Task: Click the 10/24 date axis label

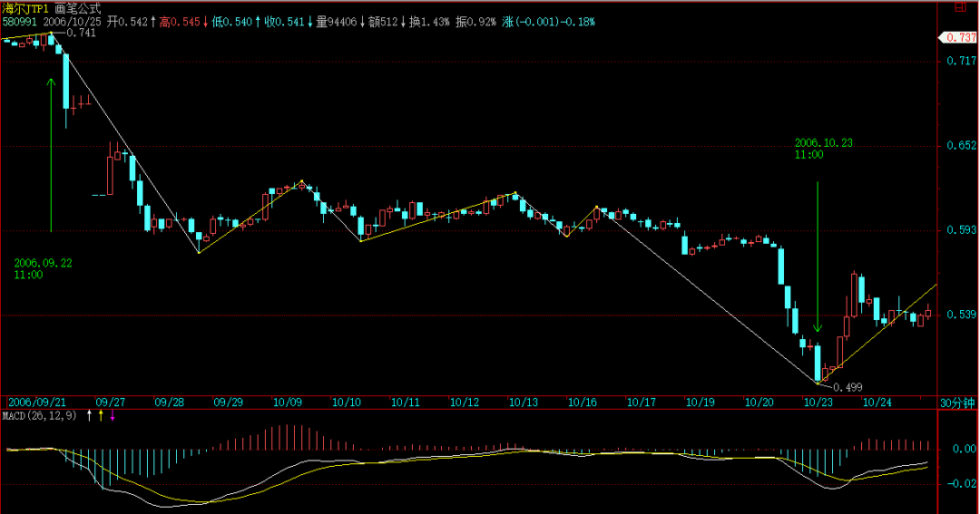Action: tap(877, 402)
